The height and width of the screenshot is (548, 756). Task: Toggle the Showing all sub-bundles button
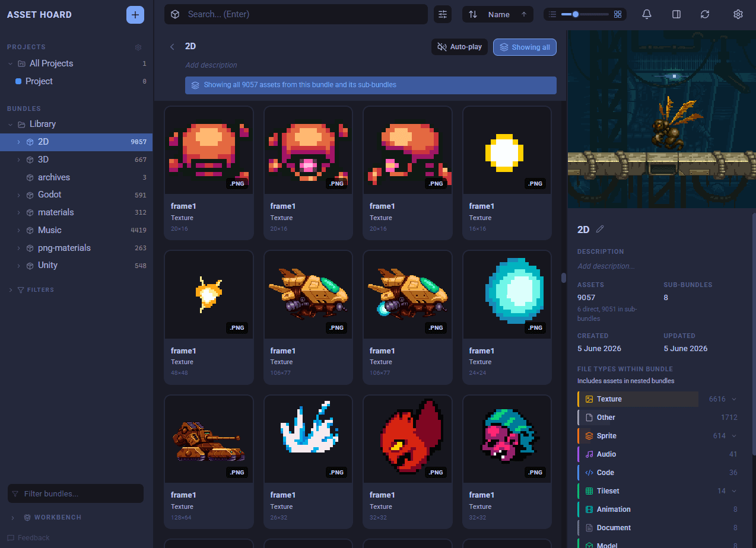[x=525, y=47]
